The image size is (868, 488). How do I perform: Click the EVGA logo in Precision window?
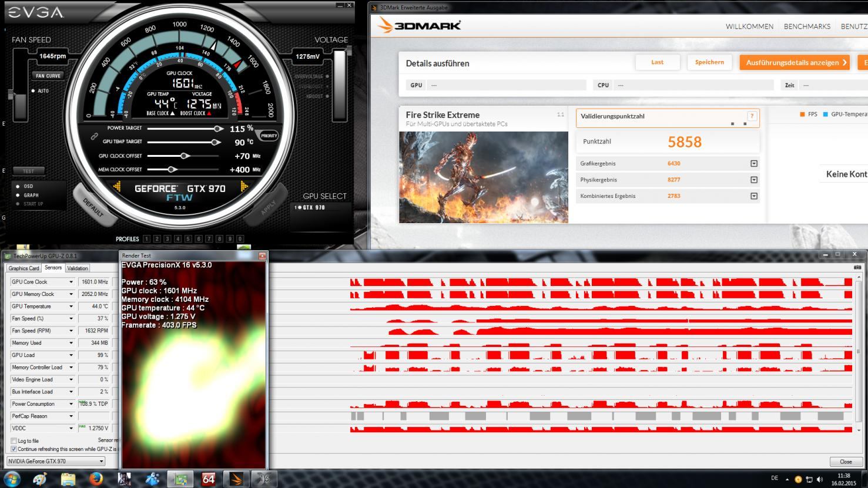pos(35,13)
